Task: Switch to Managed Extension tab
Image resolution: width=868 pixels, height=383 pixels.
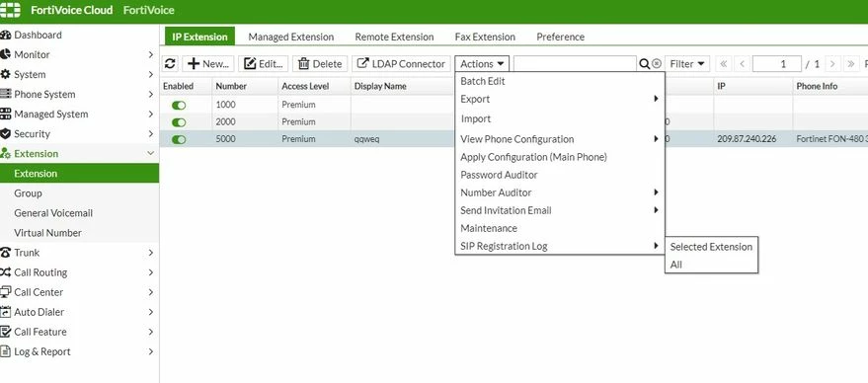Action: click(x=290, y=38)
